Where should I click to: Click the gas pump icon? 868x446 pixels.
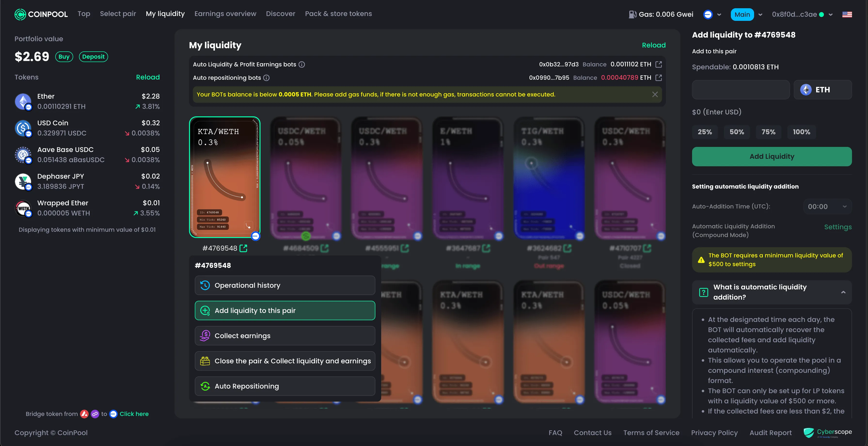[632, 14]
